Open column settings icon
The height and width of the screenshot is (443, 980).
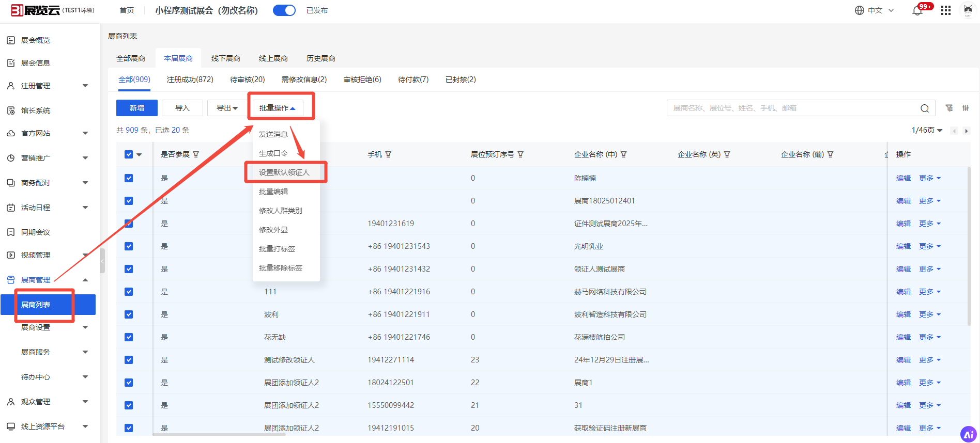(966, 108)
